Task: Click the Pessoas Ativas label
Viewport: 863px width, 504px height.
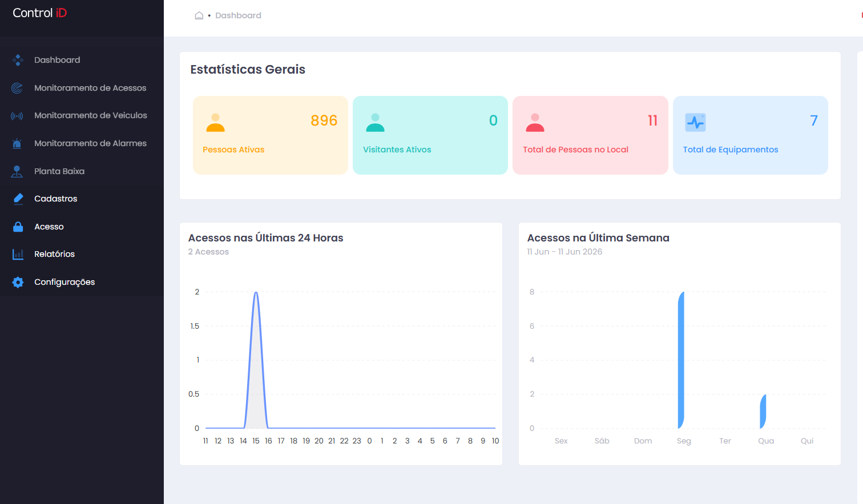Action: pos(233,150)
